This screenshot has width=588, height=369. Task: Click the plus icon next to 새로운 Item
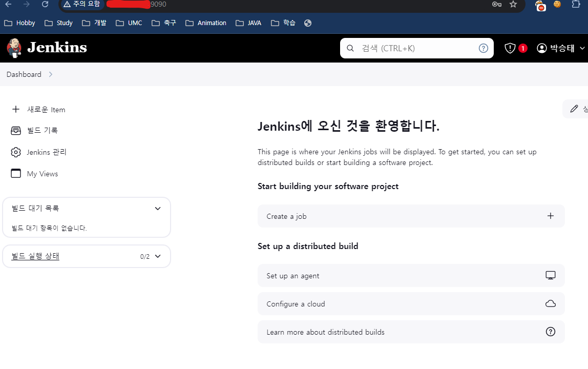16,109
